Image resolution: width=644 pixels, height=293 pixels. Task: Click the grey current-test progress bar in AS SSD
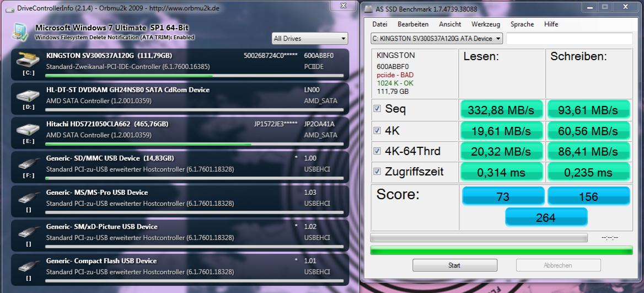tap(479, 237)
